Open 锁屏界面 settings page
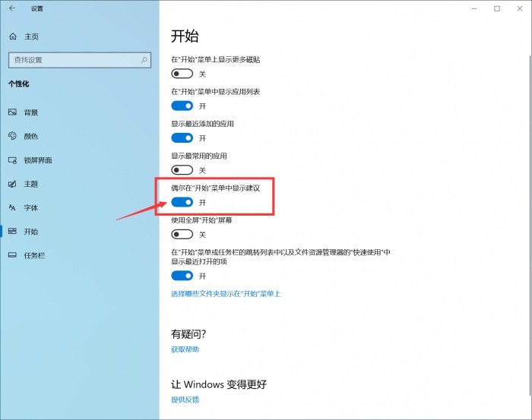 click(x=79, y=160)
